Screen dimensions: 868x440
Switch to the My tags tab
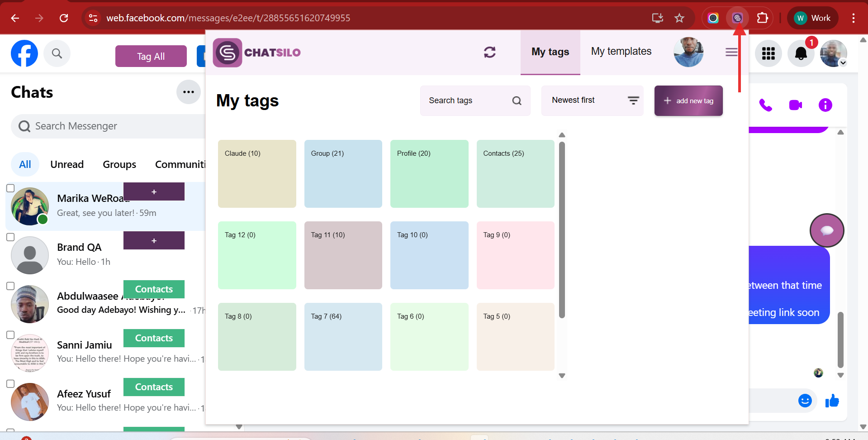click(550, 52)
